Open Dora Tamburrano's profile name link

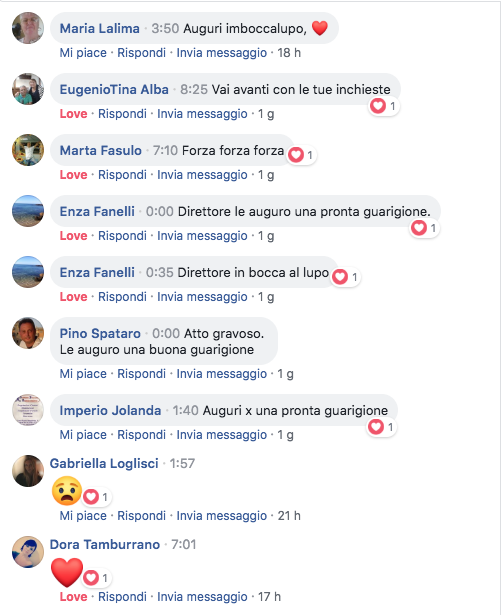[x=105, y=544]
